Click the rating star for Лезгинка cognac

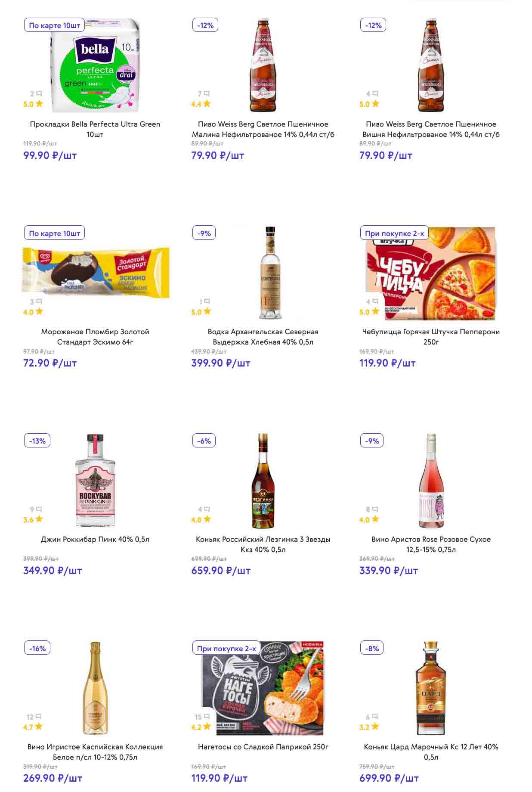coord(207,519)
